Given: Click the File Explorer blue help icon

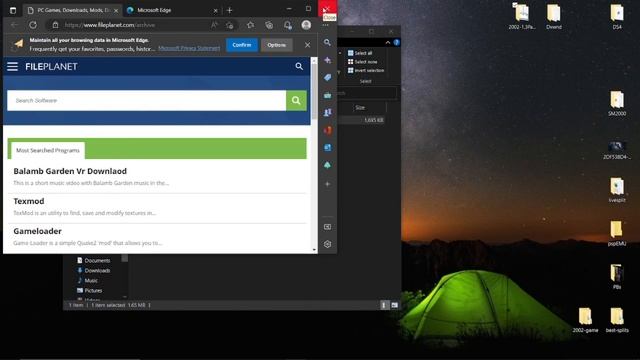Looking at the screenshot, I should click(x=396, y=42).
